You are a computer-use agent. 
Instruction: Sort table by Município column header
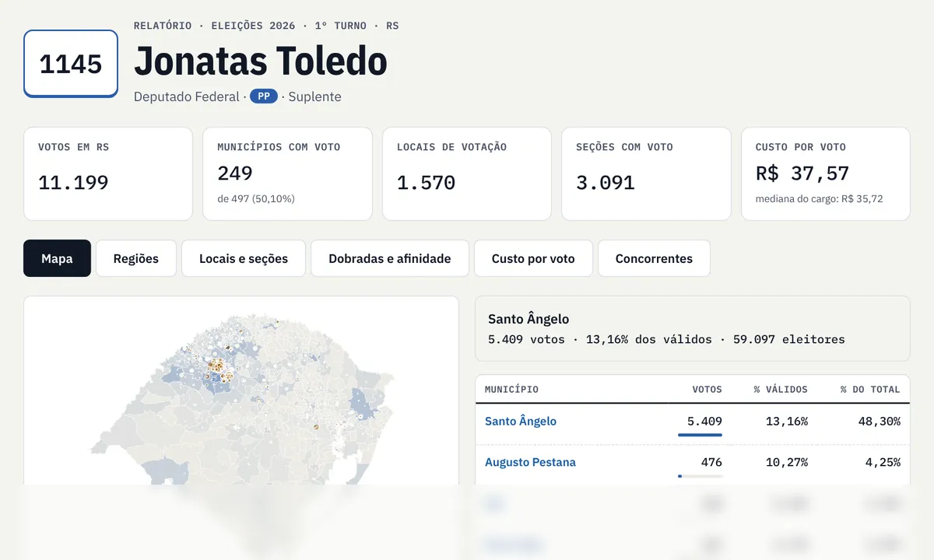click(x=511, y=389)
